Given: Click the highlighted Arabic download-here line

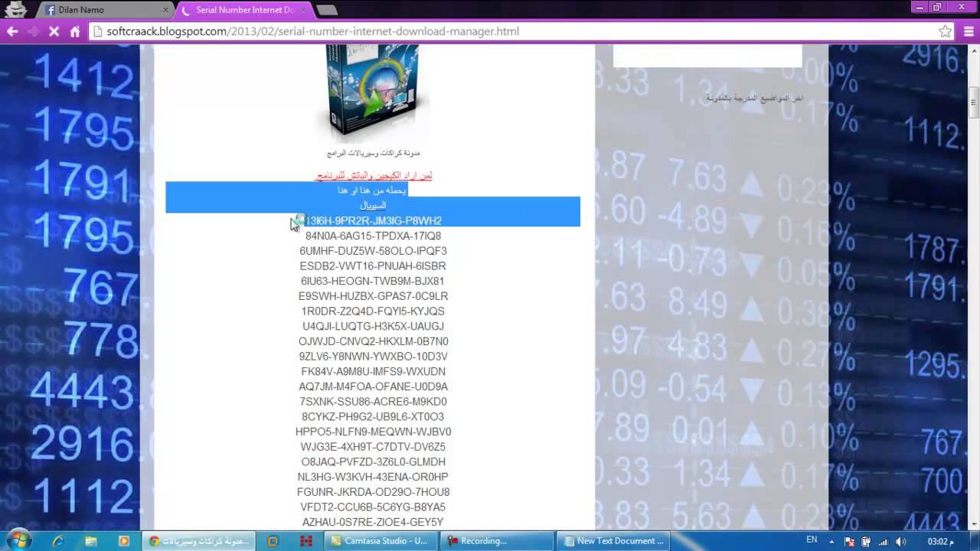Looking at the screenshot, I should click(x=372, y=190).
